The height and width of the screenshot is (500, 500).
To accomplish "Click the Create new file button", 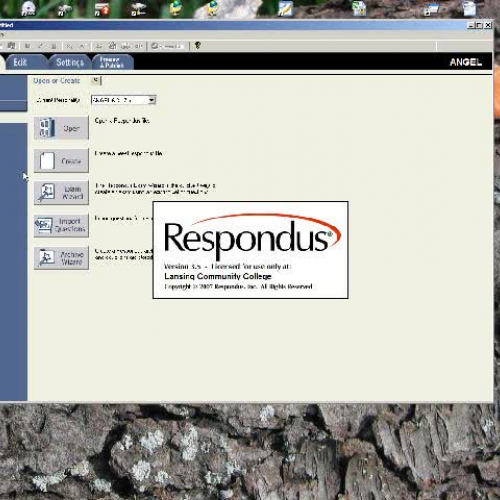I will [x=61, y=161].
